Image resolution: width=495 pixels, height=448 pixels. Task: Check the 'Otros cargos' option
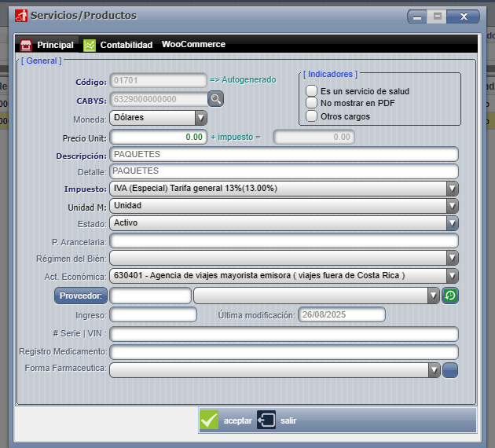point(312,116)
